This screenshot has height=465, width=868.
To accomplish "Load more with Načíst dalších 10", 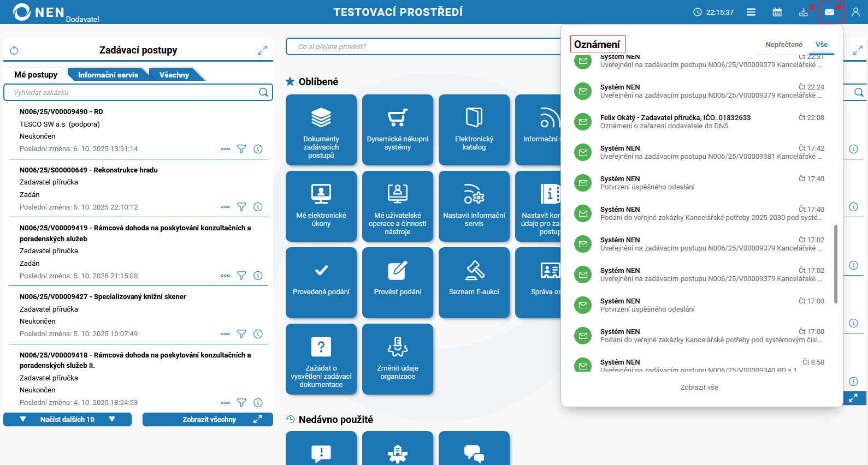I will coord(67,419).
